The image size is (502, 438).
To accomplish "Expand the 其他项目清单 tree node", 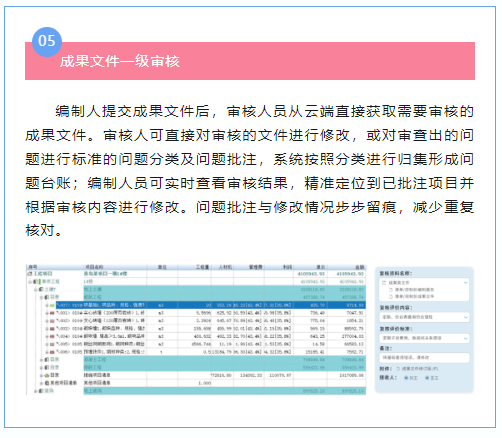I will point(41,383).
